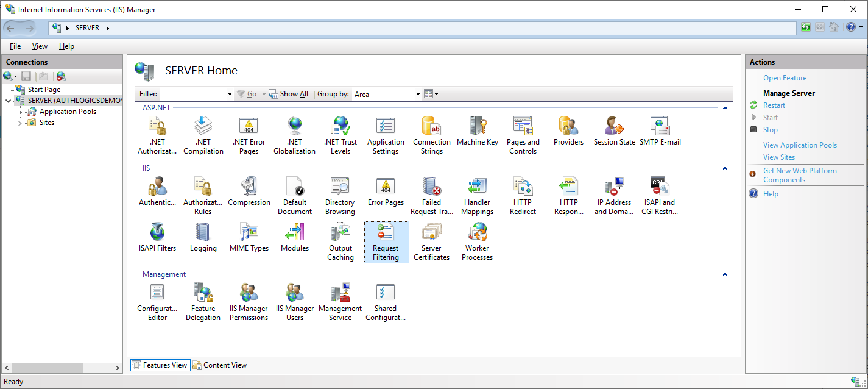Open the Filter dropdown arrow
This screenshot has height=389, width=868.
click(x=230, y=94)
